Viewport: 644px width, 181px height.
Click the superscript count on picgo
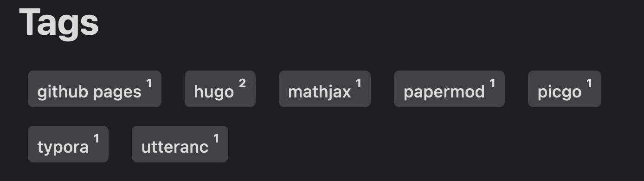click(589, 84)
